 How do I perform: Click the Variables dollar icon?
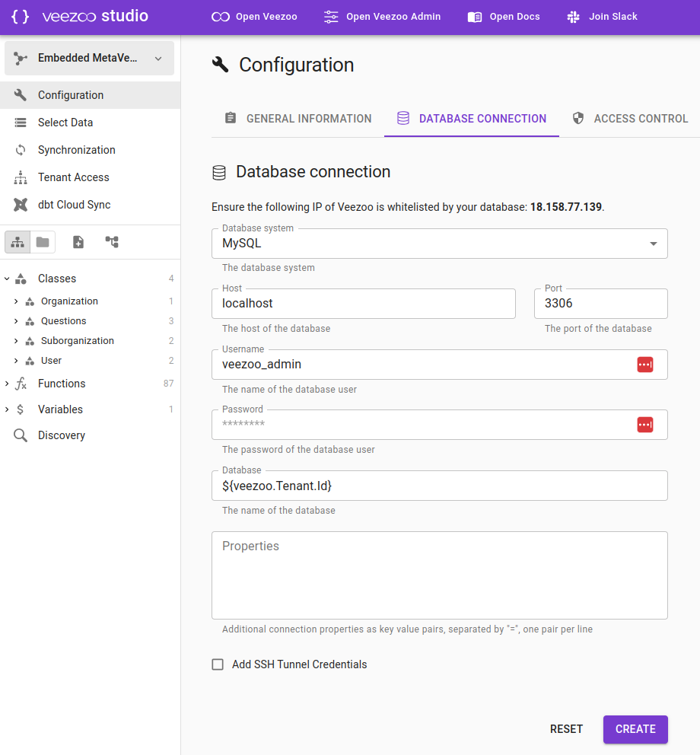(x=21, y=409)
